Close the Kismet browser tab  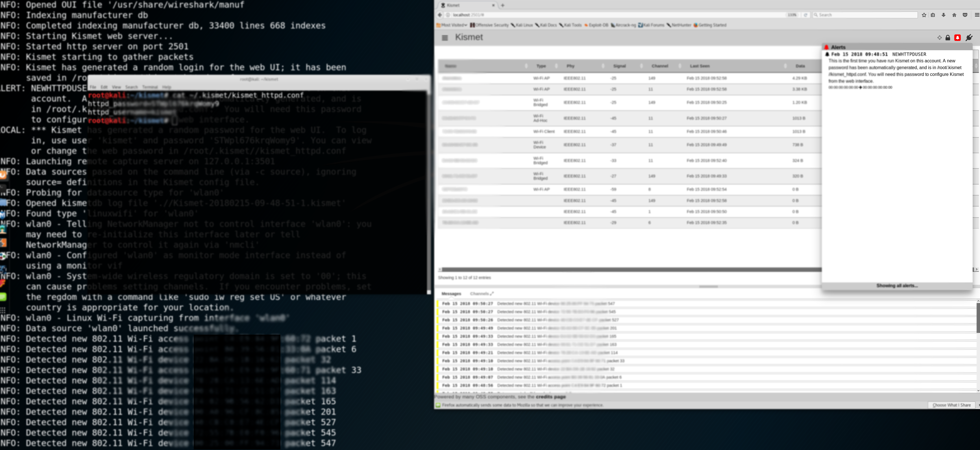[x=493, y=5]
